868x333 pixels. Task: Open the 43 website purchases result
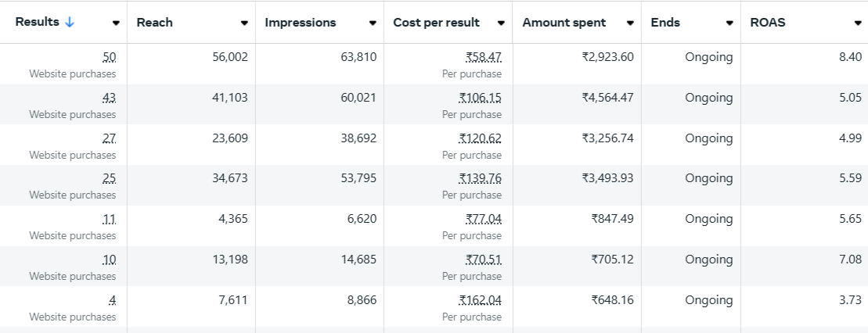click(109, 98)
